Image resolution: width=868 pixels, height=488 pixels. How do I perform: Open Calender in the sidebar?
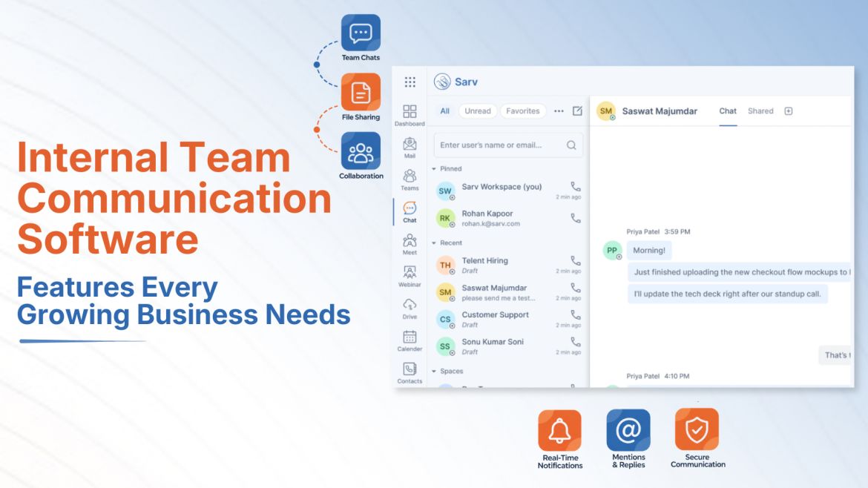[410, 341]
